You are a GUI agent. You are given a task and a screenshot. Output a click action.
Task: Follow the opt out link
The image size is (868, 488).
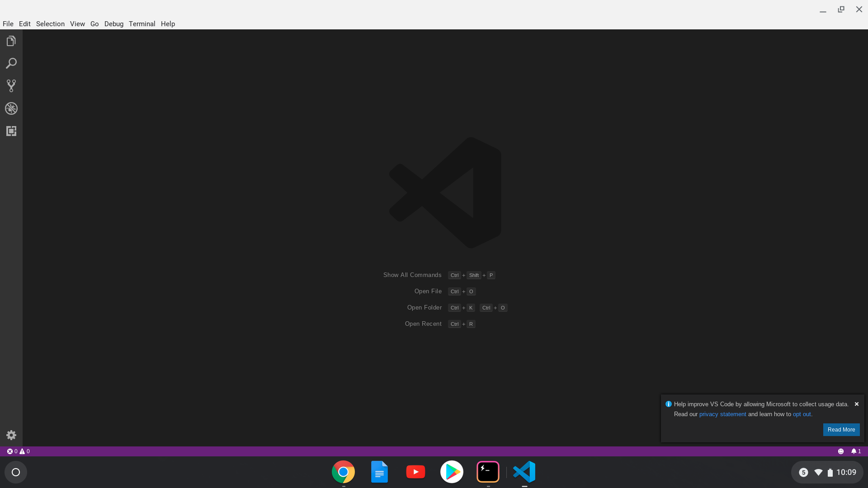pyautogui.click(x=802, y=414)
